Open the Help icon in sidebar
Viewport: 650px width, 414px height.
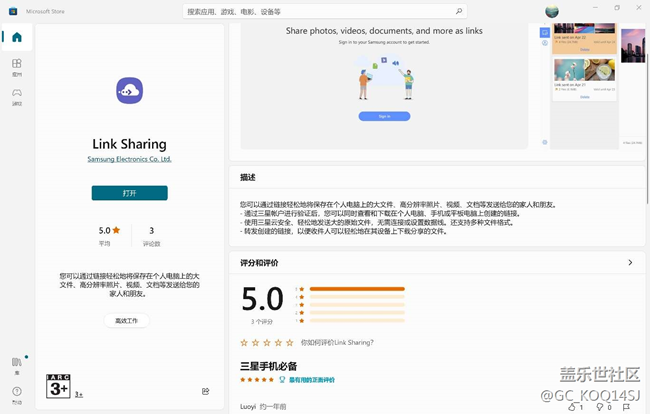coord(17,395)
